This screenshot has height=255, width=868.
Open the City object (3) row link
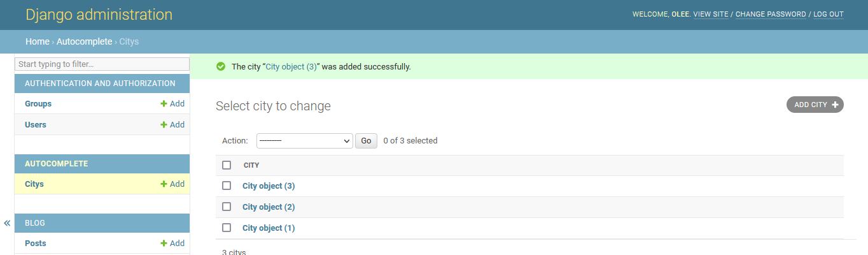(269, 186)
